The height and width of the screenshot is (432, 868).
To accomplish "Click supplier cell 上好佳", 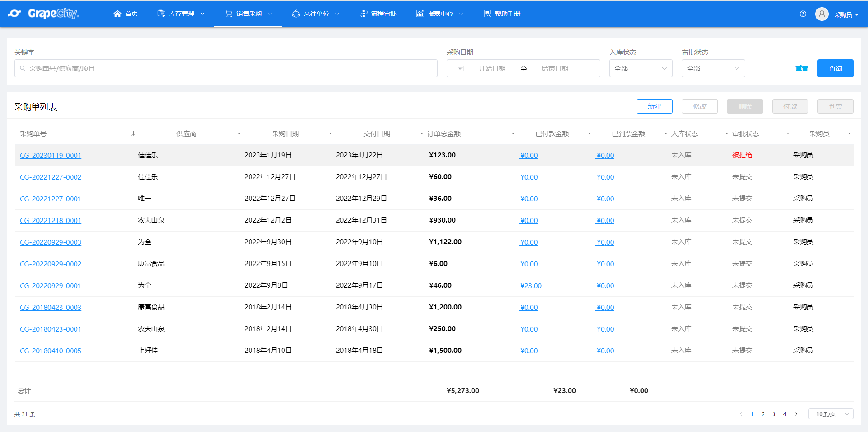I will pos(148,351).
